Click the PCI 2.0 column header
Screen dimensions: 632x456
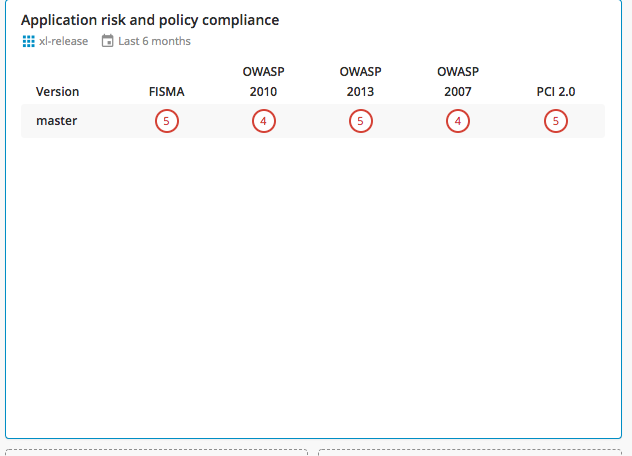556,92
